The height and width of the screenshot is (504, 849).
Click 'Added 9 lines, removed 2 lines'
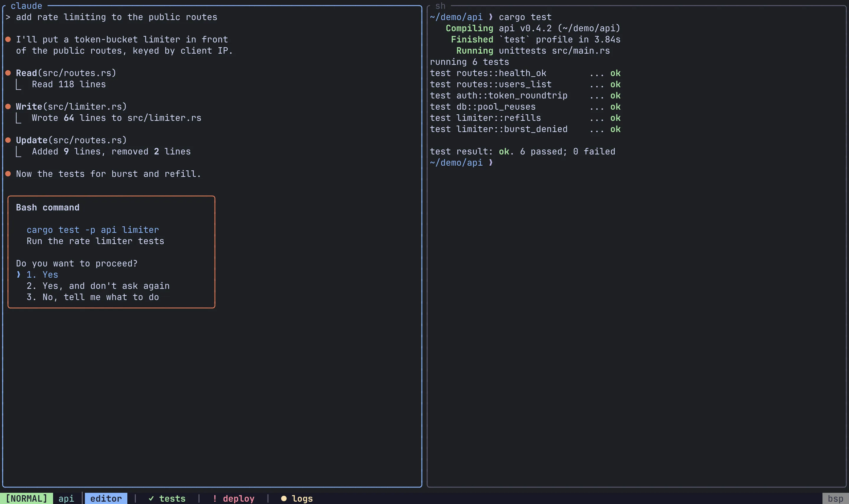tap(111, 151)
